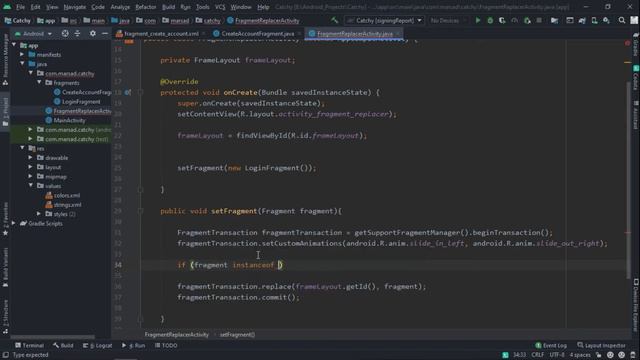The height and width of the screenshot is (360, 640).
Task: Open Layout Inspector in status area
Action: (601, 345)
